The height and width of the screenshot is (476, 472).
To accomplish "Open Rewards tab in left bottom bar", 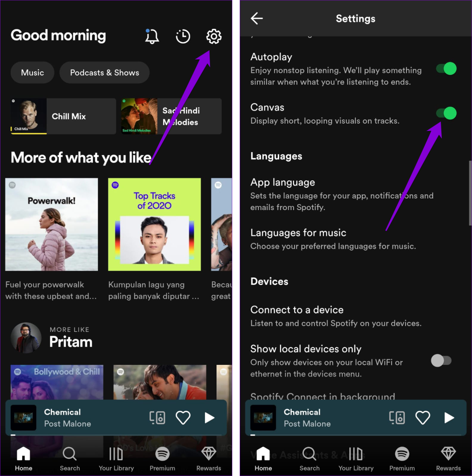I will click(209, 459).
